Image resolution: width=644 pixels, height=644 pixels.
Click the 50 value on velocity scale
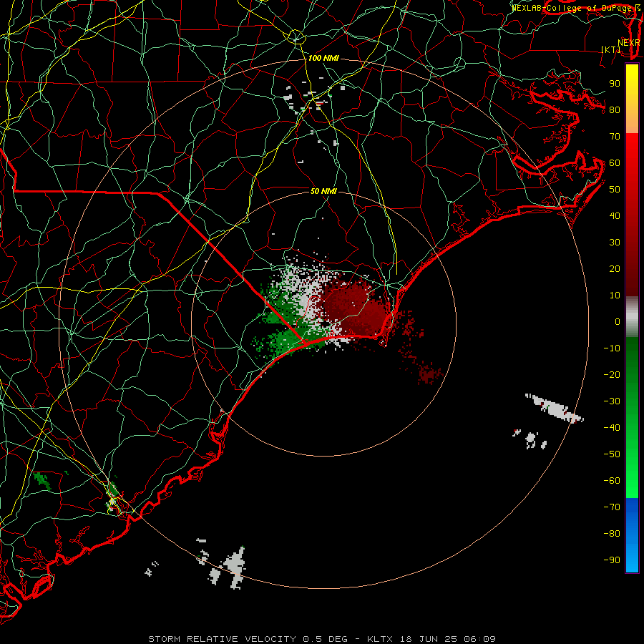[615, 190]
